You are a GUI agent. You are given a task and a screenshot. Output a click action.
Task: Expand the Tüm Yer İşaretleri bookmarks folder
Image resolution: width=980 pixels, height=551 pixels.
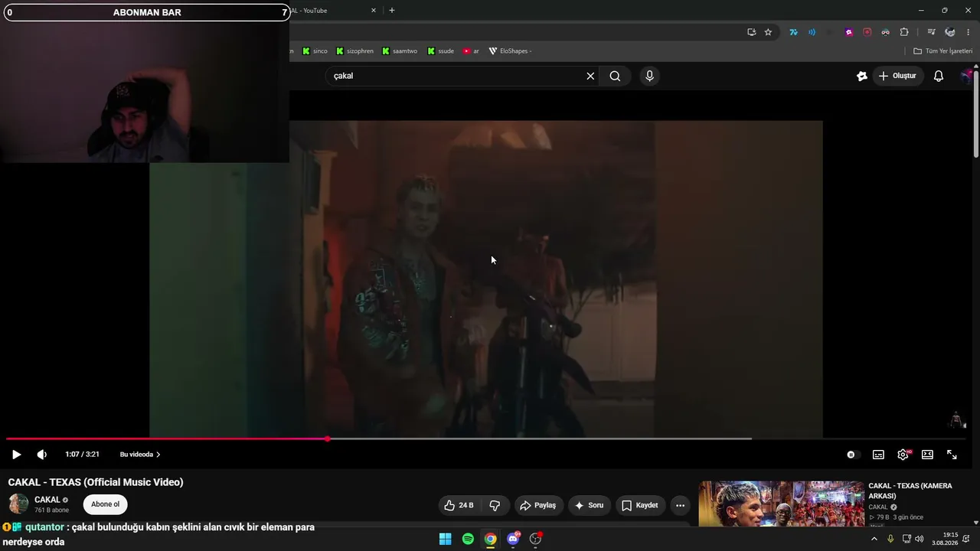[942, 51]
